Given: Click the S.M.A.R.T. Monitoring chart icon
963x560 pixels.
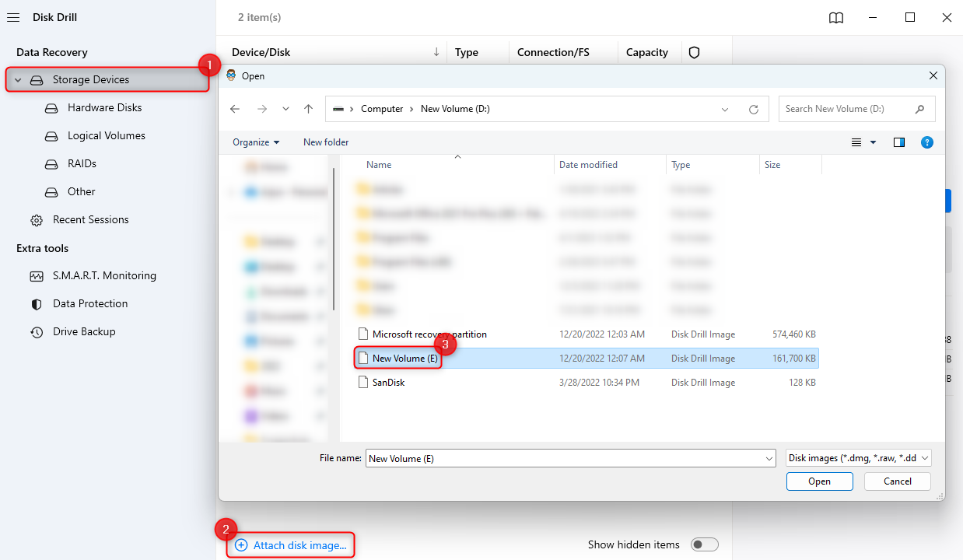Looking at the screenshot, I should pos(37,276).
